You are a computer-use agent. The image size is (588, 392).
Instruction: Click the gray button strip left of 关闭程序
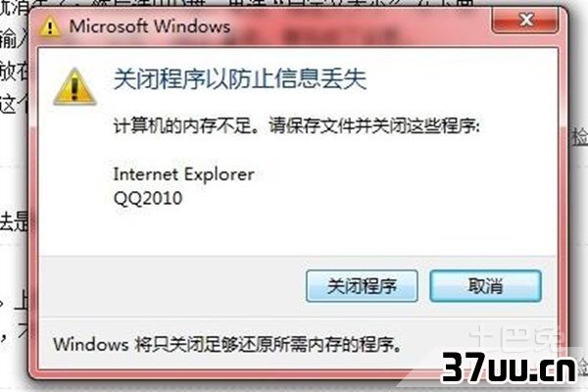pos(172,286)
